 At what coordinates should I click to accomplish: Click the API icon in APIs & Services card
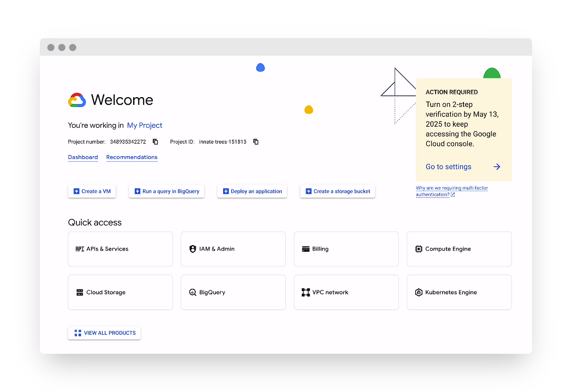[x=80, y=249]
